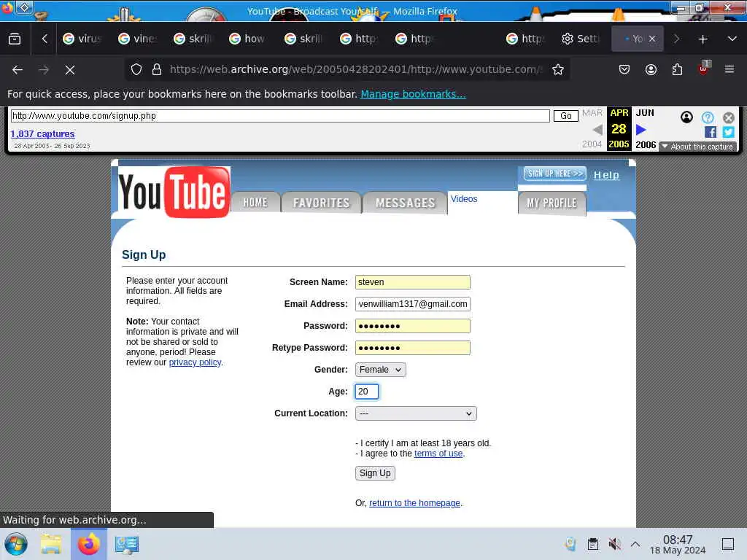Click the Screen Name field
The width and height of the screenshot is (747, 560).
[x=413, y=282]
